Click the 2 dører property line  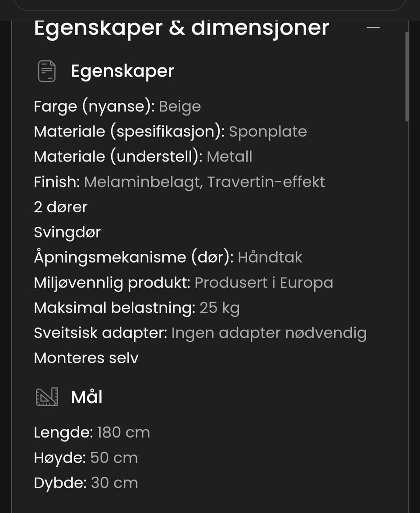[61, 207]
